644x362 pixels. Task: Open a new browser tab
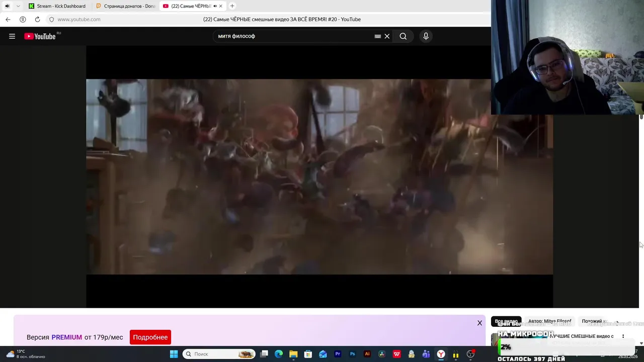coord(232,6)
